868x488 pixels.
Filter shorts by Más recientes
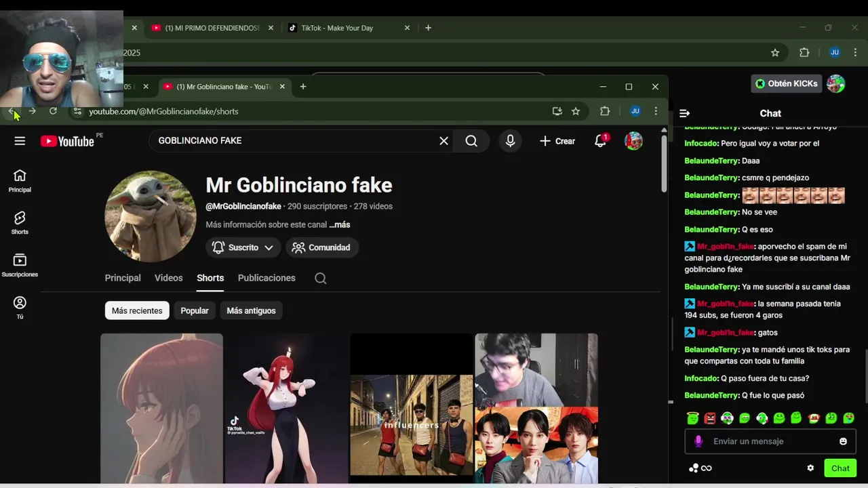[x=137, y=310]
